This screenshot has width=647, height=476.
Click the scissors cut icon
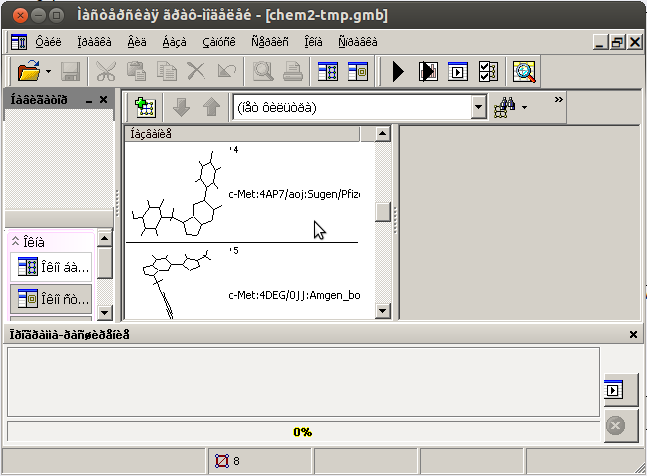point(106,71)
